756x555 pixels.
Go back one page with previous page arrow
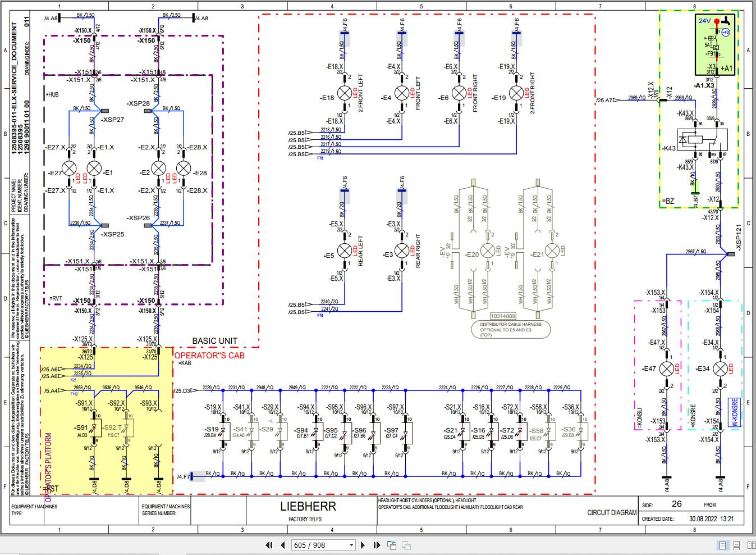(282, 545)
